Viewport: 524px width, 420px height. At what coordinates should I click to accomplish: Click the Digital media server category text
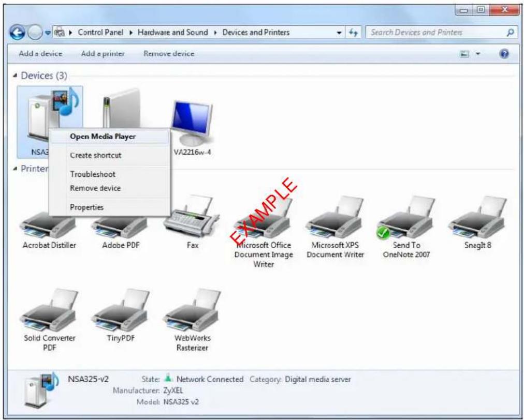click(x=318, y=379)
